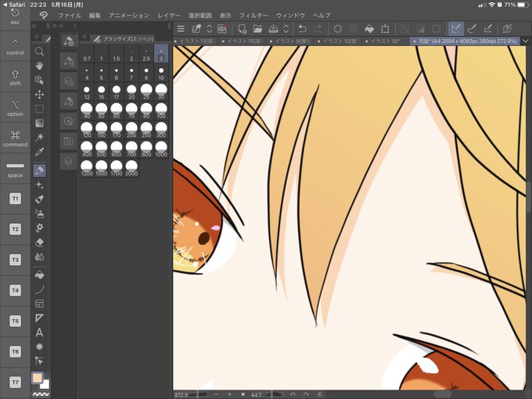The width and height of the screenshot is (532, 399).
Task: Select the Correct Line tool
Action: tap(39, 361)
